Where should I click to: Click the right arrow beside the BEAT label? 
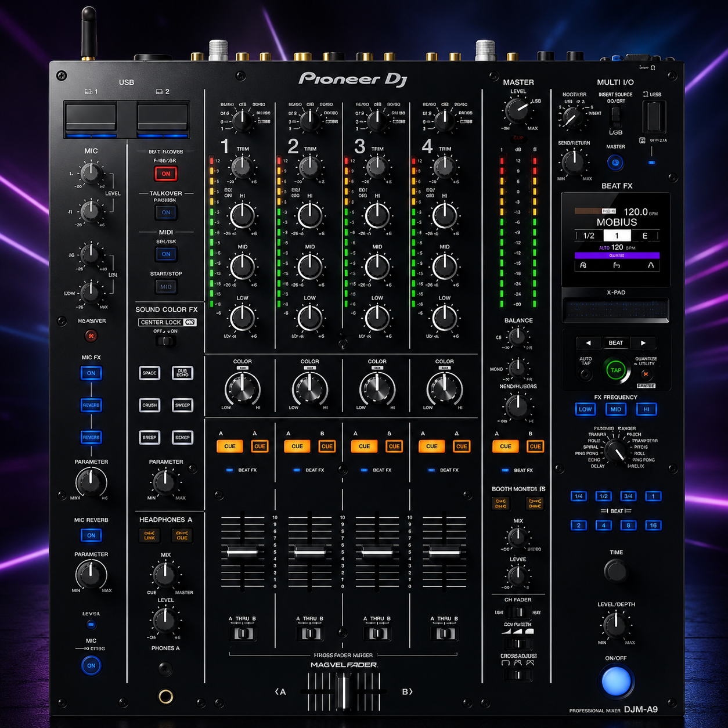coord(643,343)
